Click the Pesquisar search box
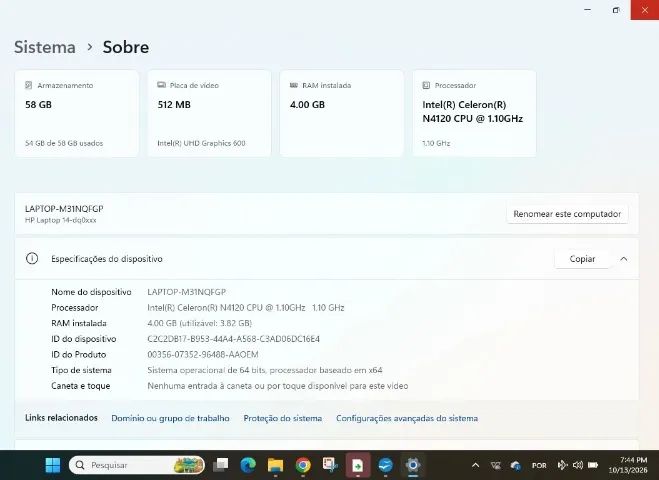 coord(137,465)
